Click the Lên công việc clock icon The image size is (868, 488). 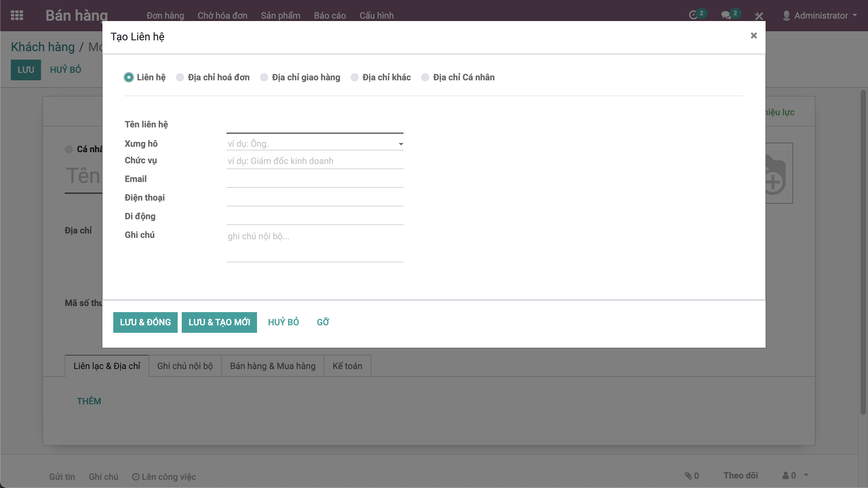136,477
